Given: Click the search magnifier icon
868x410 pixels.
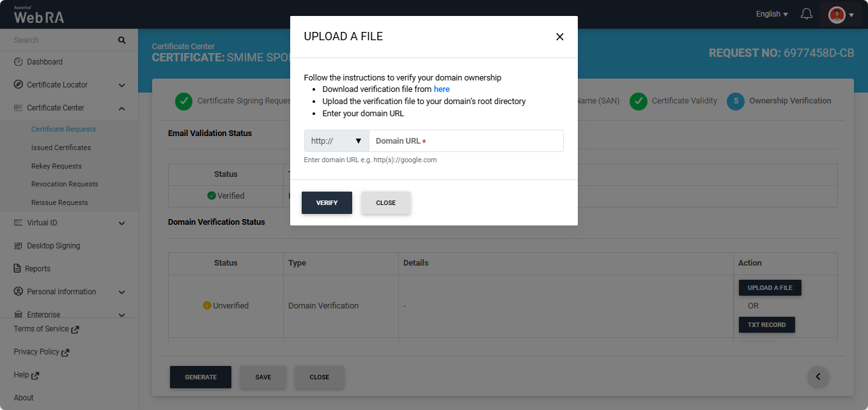Looking at the screenshot, I should click(x=121, y=40).
